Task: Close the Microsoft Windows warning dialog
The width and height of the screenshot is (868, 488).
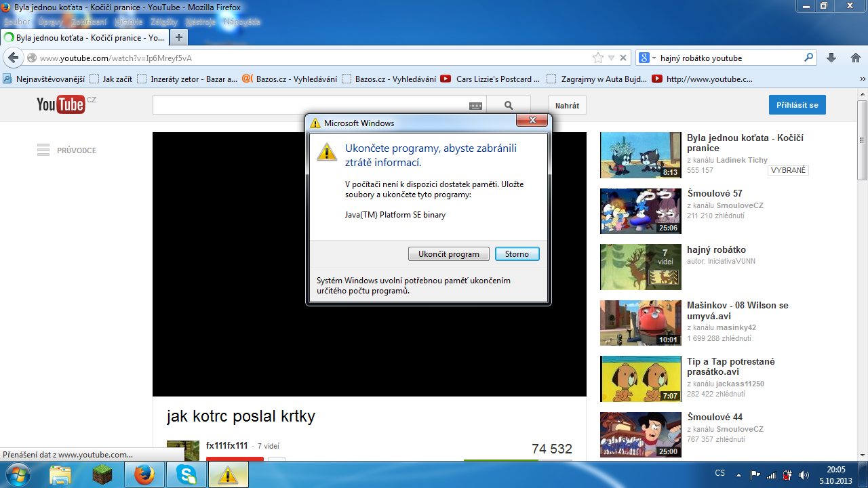Action: tap(532, 121)
